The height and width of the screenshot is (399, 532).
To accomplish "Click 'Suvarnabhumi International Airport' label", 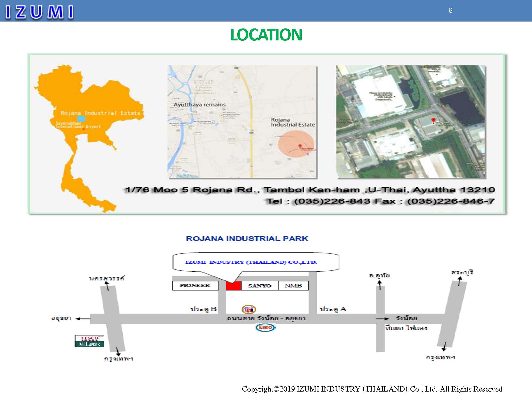I will (78, 125).
